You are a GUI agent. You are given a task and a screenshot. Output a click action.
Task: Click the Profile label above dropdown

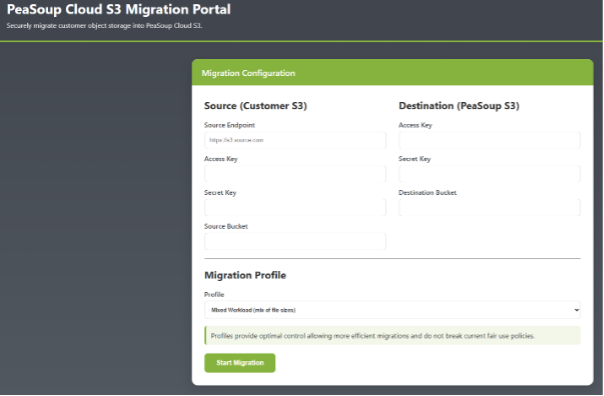click(x=214, y=295)
